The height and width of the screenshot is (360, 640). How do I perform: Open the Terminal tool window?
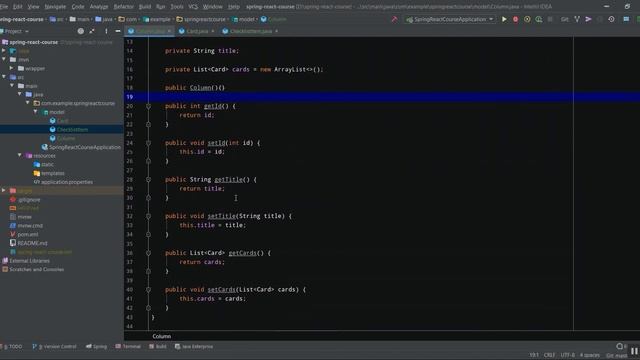click(128, 347)
